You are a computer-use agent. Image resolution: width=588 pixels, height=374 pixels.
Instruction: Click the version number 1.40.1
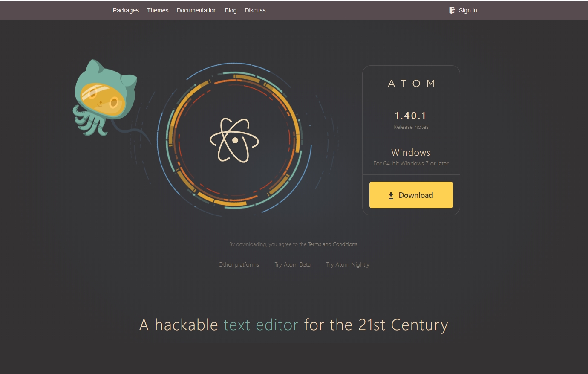(x=410, y=116)
